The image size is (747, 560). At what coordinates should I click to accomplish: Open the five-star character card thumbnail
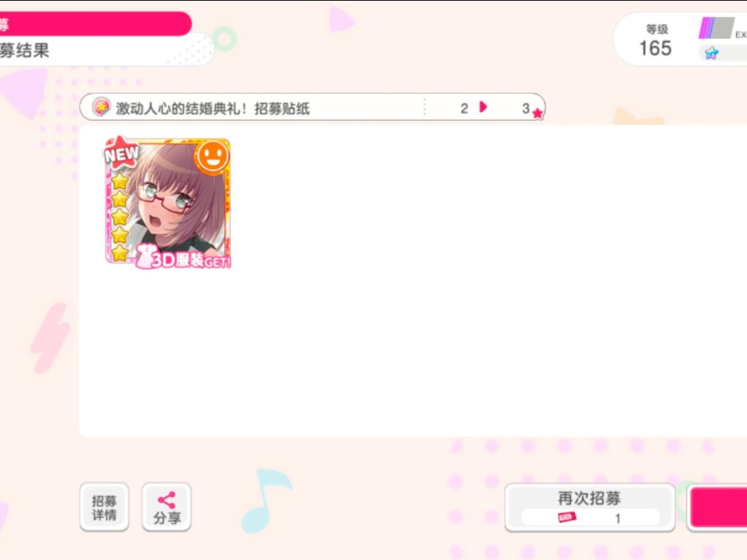[x=168, y=202]
